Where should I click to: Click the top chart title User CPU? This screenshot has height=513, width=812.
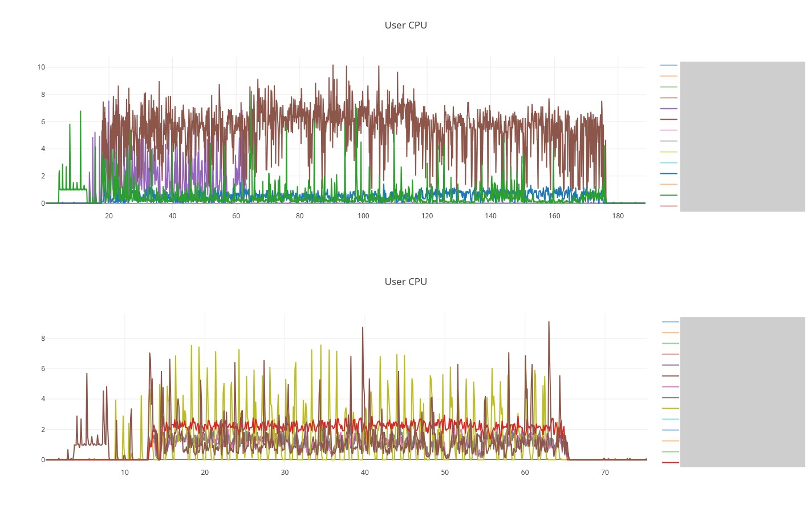point(405,25)
